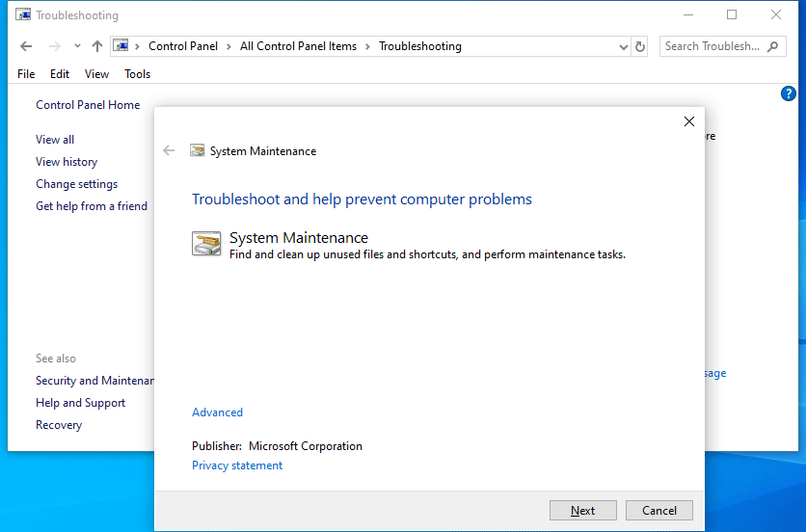Navigate back in Control Panel window
Image resolution: width=806 pixels, height=532 pixels.
click(26, 46)
